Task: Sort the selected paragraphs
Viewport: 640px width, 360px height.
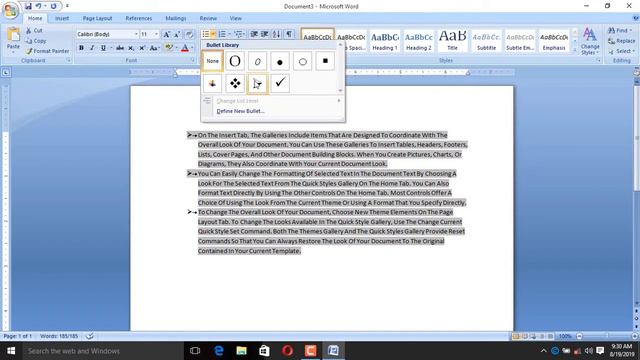Action: tap(276, 34)
